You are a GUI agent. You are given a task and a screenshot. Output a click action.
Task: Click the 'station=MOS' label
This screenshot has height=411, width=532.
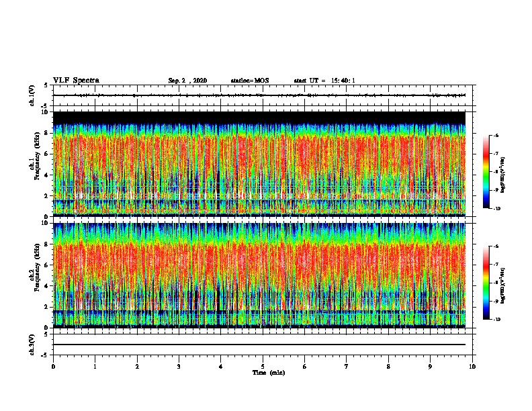(250, 81)
